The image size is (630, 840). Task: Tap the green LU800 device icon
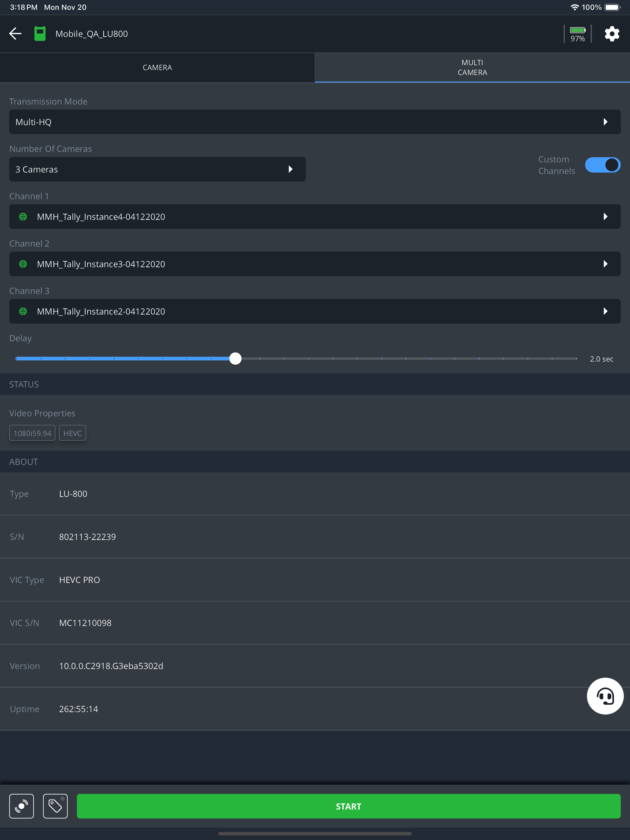coord(40,34)
